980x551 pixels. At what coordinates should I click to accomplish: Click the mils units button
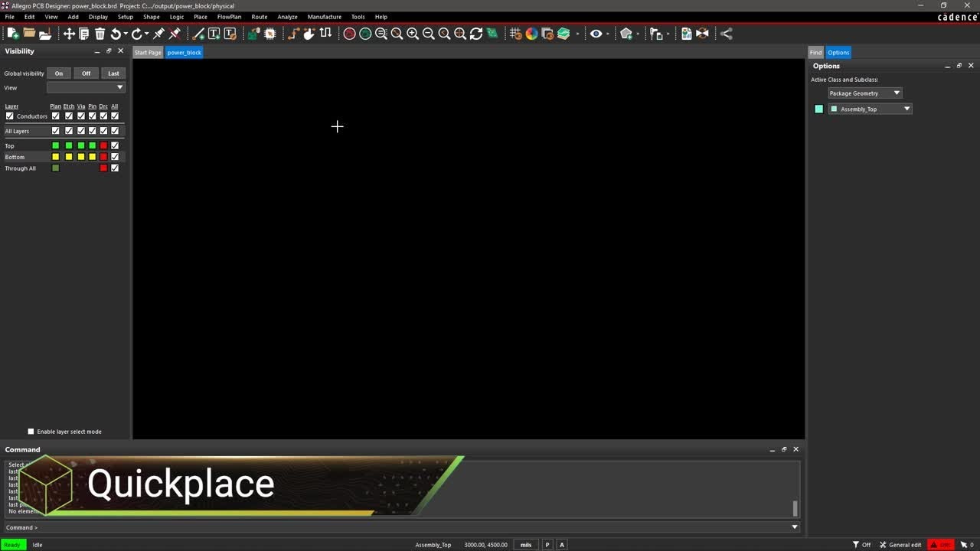526,545
